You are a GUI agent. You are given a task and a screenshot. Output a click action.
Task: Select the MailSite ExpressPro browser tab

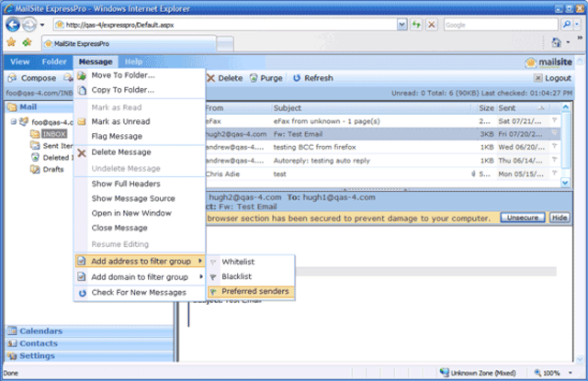tap(129, 43)
